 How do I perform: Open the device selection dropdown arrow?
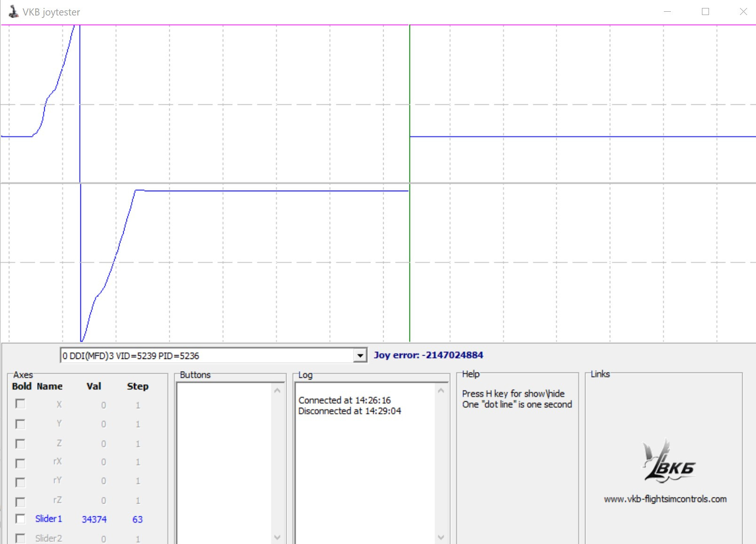(x=360, y=356)
